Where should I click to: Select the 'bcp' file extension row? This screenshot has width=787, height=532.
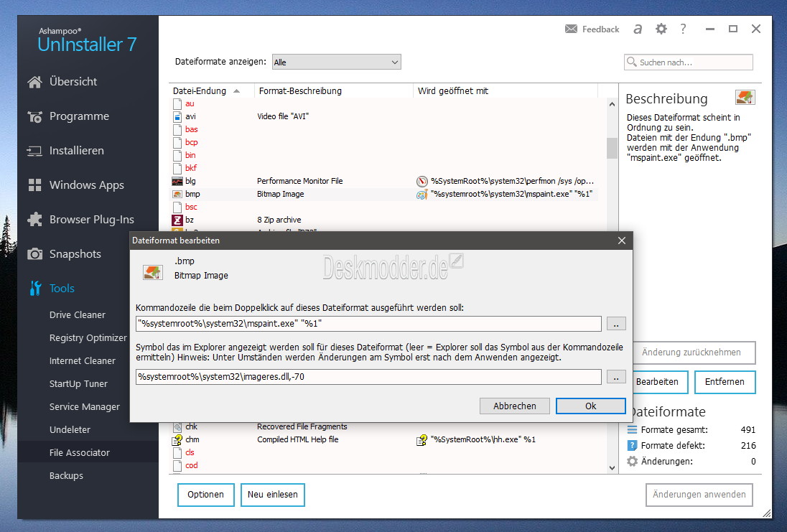(384, 143)
